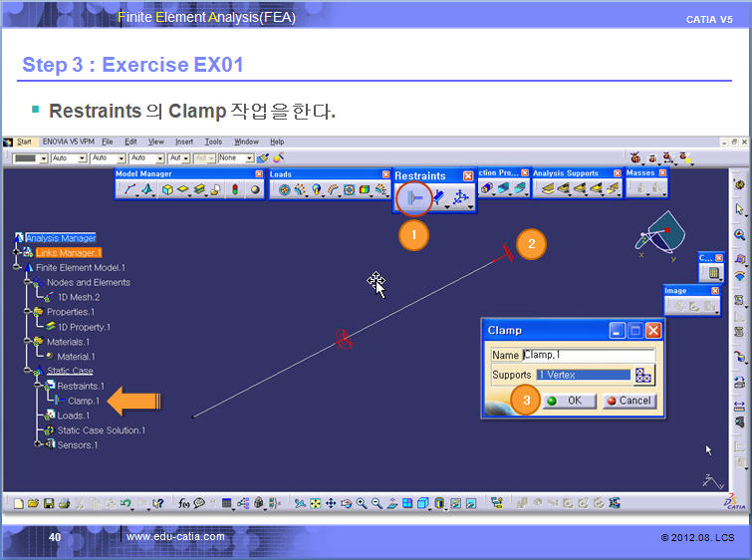
Task: Click the Print icon in bottom toolbar
Action: (65, 503)
